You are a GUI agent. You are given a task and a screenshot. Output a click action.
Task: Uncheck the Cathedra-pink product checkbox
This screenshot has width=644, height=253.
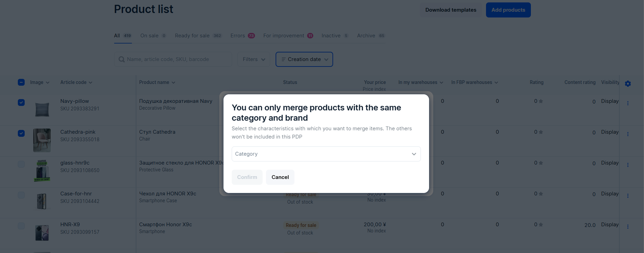(x=21, y=133)
